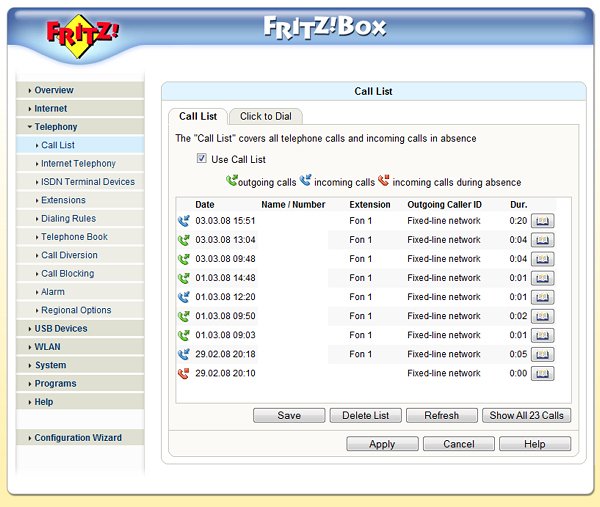The height and width of the screenshot is (507, 600).
Task: Click phonebook icon for 03.03.08 15:51 call
Action: (541, 221)
